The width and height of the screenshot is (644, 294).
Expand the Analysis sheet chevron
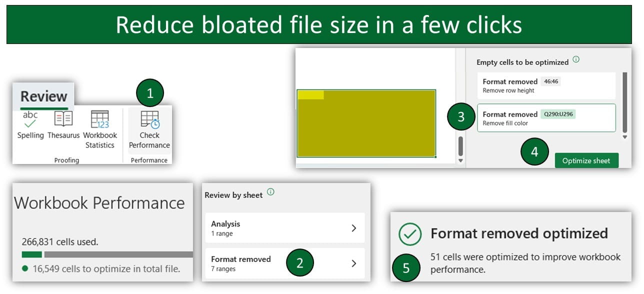click(353, 228)
